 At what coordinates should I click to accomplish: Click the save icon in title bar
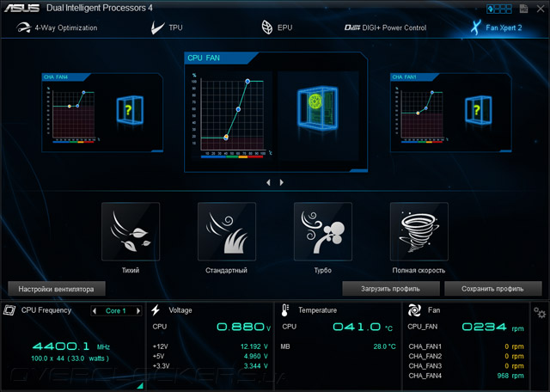tap(523, 9)
